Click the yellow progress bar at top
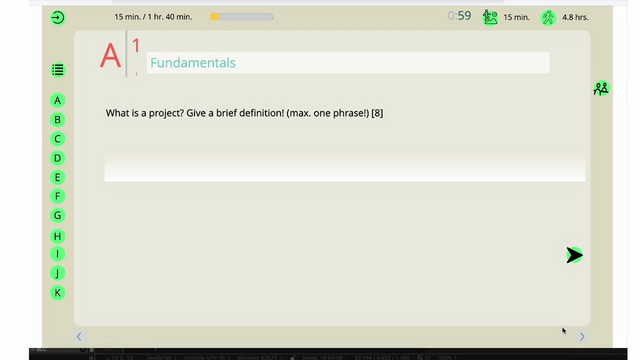This screenshot has width=640, height=360. point(242,17)
